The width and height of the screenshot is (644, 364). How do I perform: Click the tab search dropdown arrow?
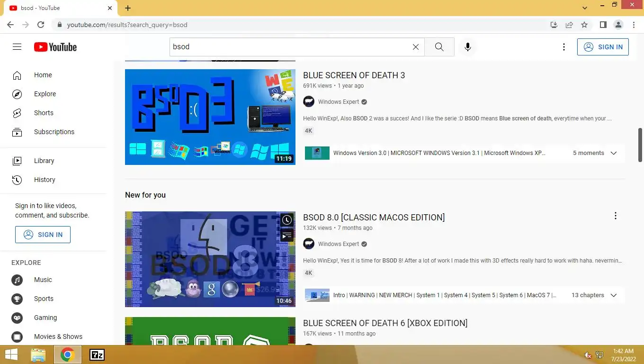point(585,8)
